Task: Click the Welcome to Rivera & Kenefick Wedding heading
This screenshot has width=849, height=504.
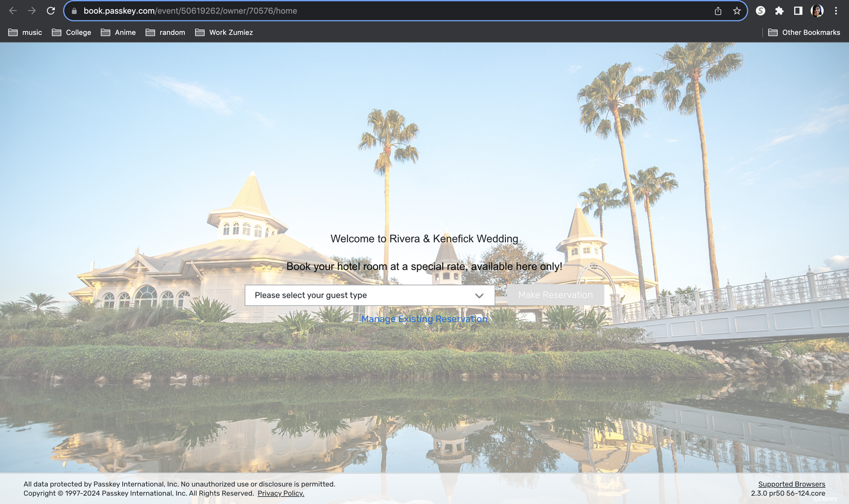Action: [x=424, y=239]
